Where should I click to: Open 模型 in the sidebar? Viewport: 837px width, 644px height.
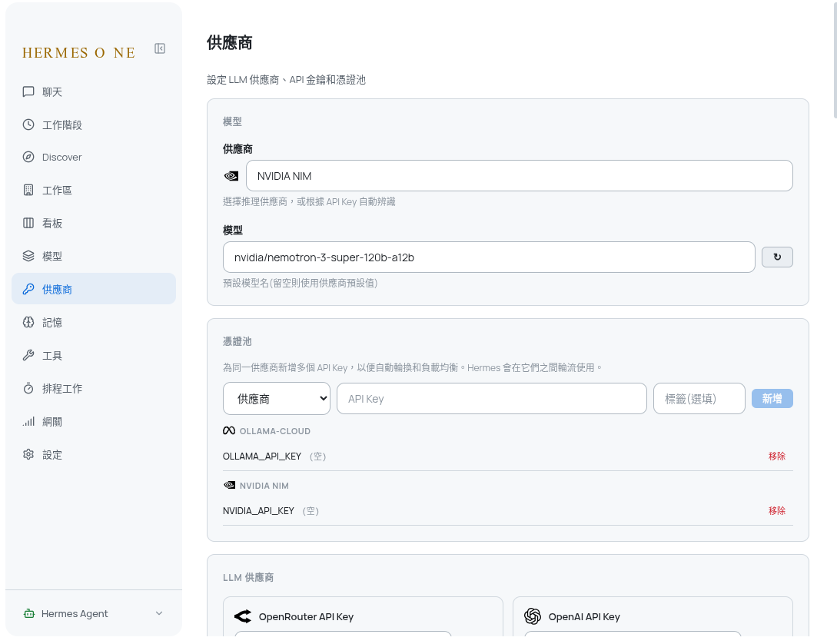94,256
